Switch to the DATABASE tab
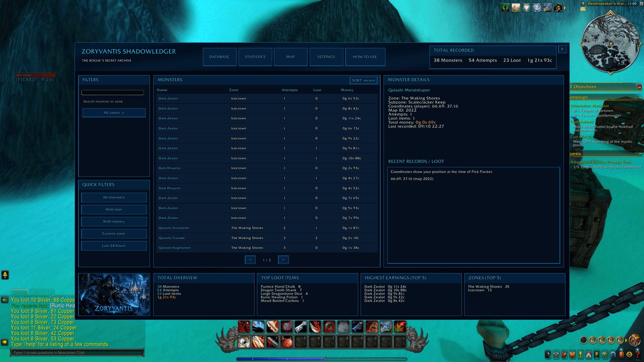 click(x=219, y=57)
